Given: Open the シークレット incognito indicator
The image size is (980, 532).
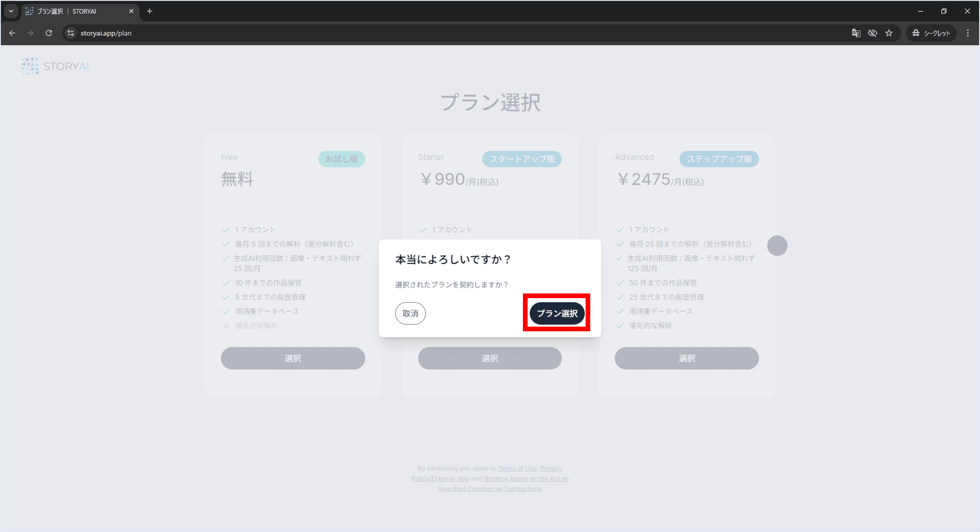Looking at the screenshot, I should (931, 33).
